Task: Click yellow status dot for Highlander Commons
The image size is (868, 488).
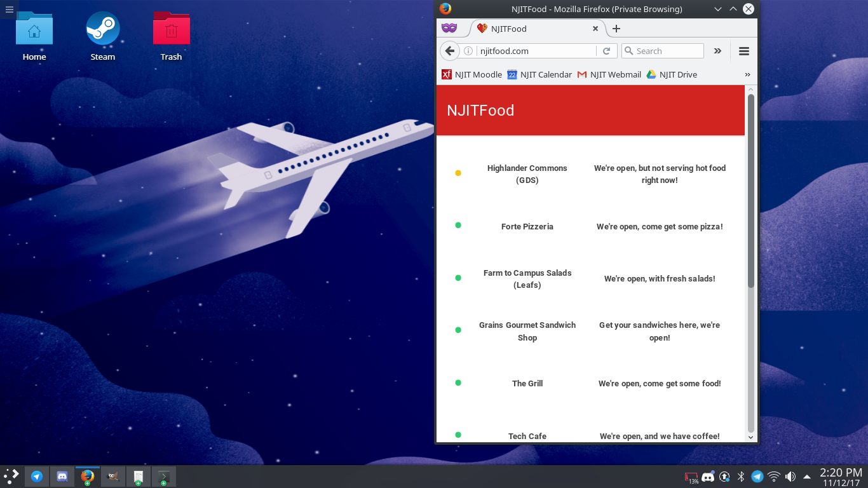Action: pyautogui.click(x=458, y=173)
